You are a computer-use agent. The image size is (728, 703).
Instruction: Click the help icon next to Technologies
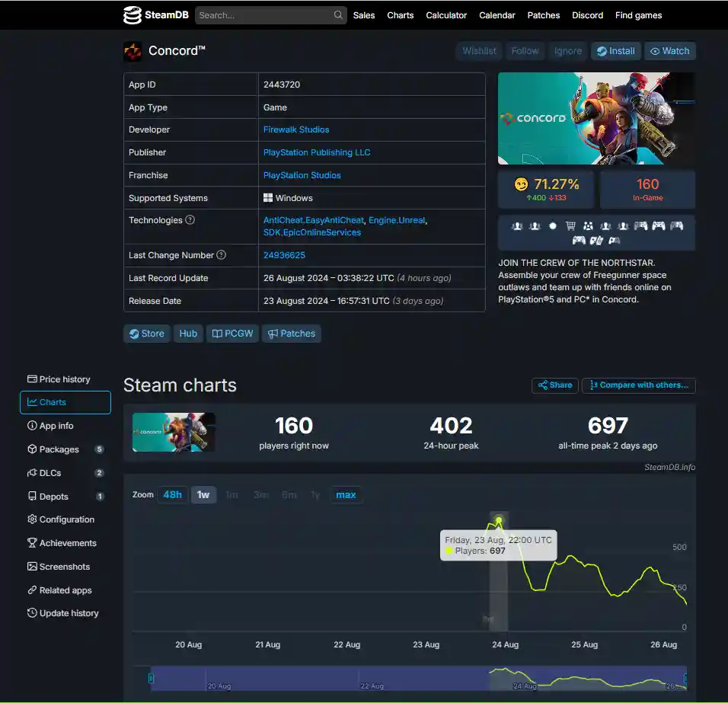pyautogui.click(x=190, y=219)
